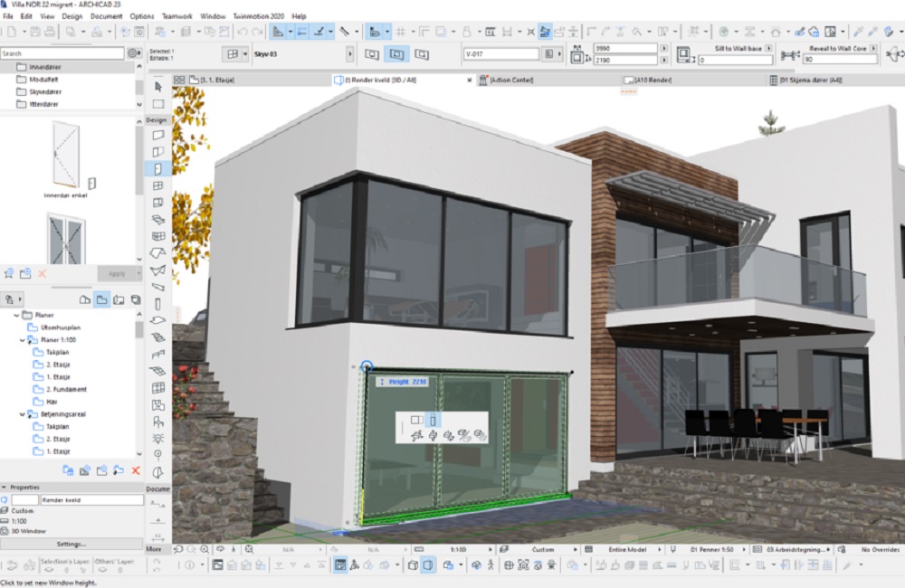Screen dimensions: 905x588
Task: Click the Orbit icon in the bottom bar
Action: click(x=220, y=549)
